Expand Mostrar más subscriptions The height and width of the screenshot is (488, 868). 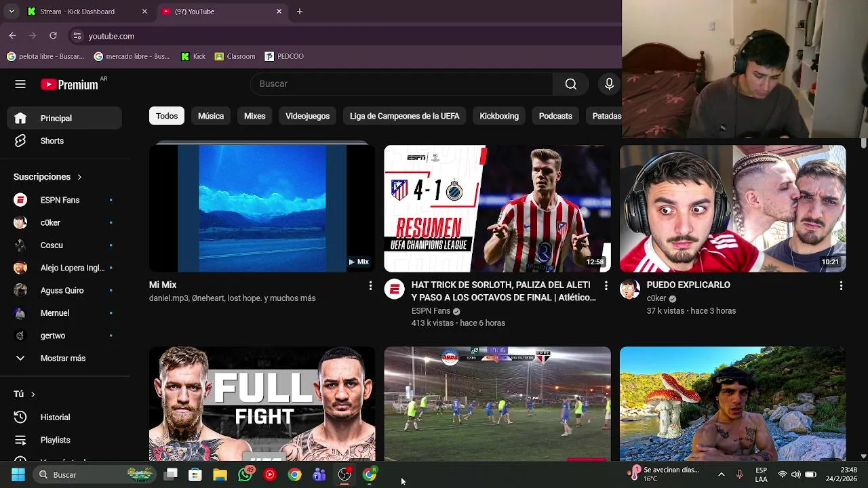coord(64,358)
